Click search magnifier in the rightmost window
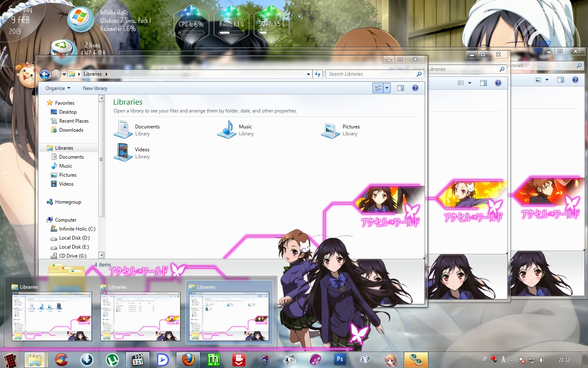 [579, 65]
